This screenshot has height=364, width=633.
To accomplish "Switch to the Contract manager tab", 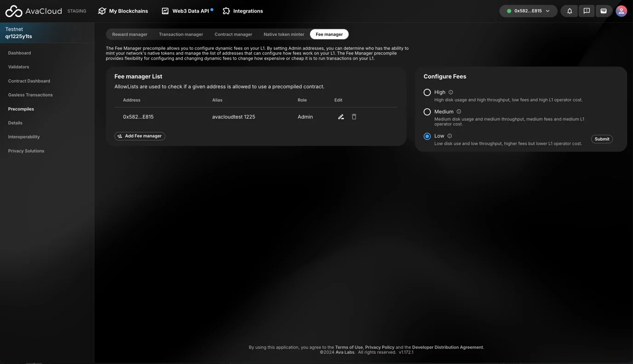I will point(233,34).
